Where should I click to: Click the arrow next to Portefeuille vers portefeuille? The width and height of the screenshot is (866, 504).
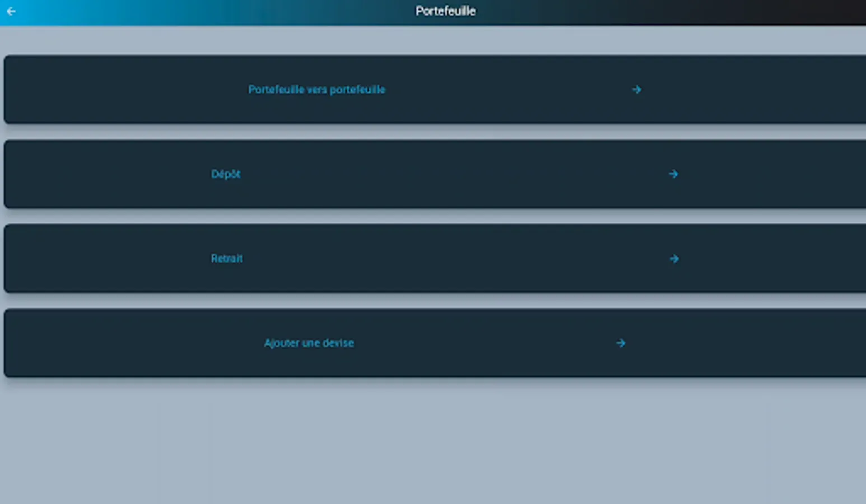coord(636,90)
